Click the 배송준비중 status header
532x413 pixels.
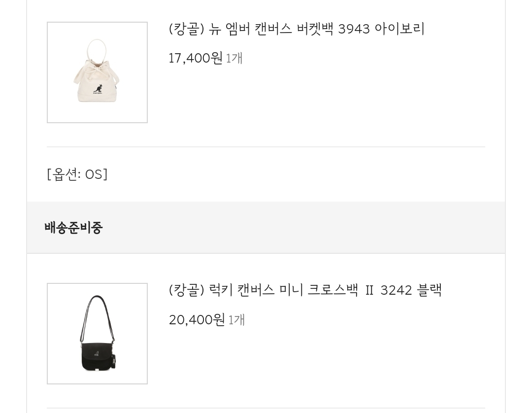tap(73, 227)
